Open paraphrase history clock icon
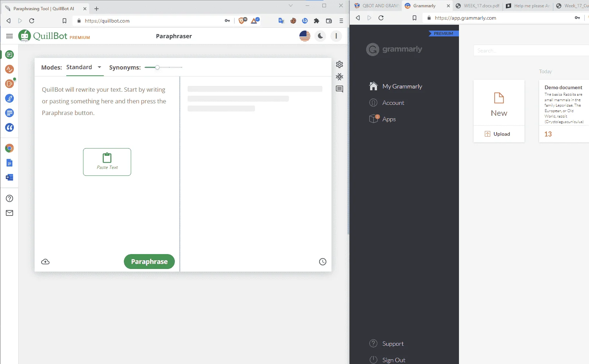589x364 pixels. pyautogui.click(x=323, y=262)
